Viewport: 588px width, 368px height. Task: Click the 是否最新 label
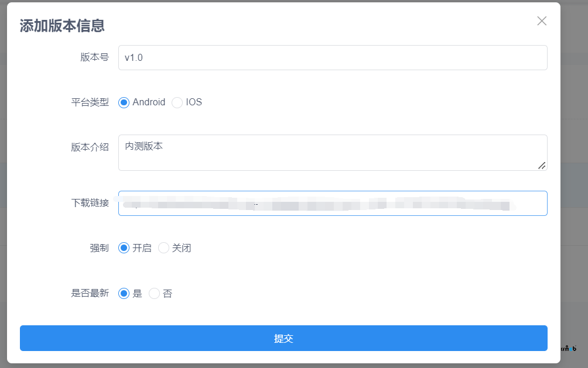pyautogui.click(x=90, y=293)
